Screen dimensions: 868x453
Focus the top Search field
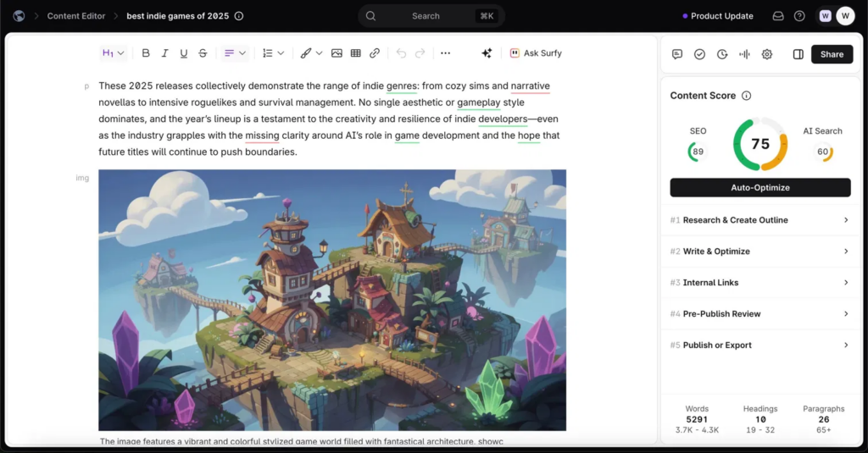click(431, 16)
